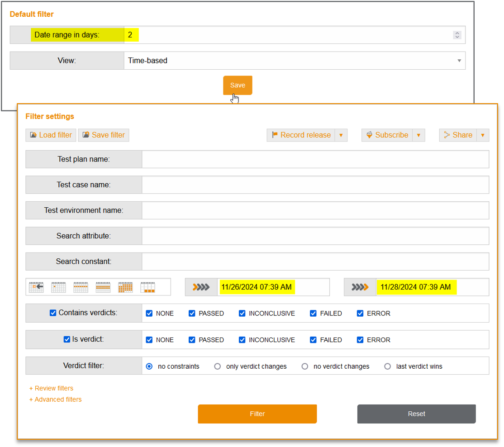Image resolution: width=504 pixels, height=447 pixels.
Task: Click the end date arrow icon
Action: [x=360, y=287]
